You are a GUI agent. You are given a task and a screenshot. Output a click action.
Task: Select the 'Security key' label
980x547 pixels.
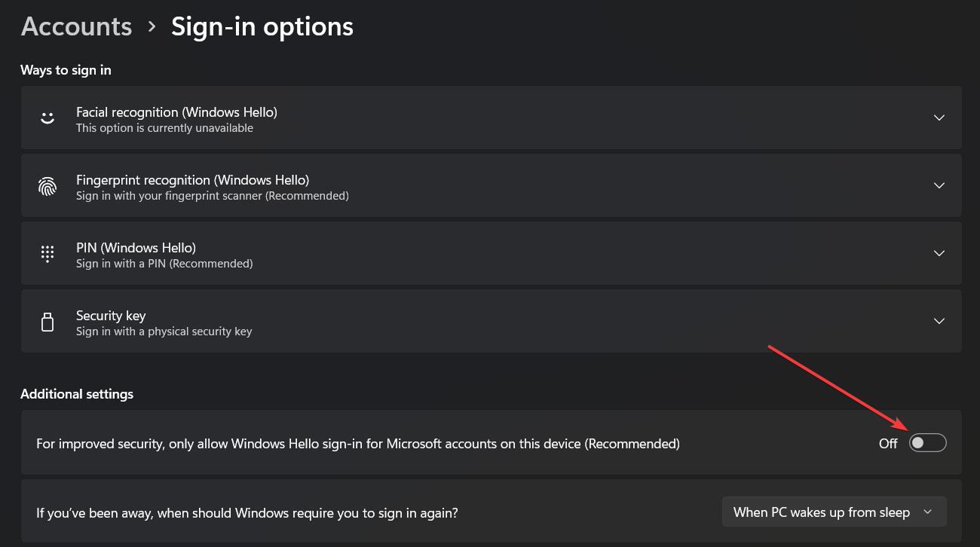pos(111,316)
